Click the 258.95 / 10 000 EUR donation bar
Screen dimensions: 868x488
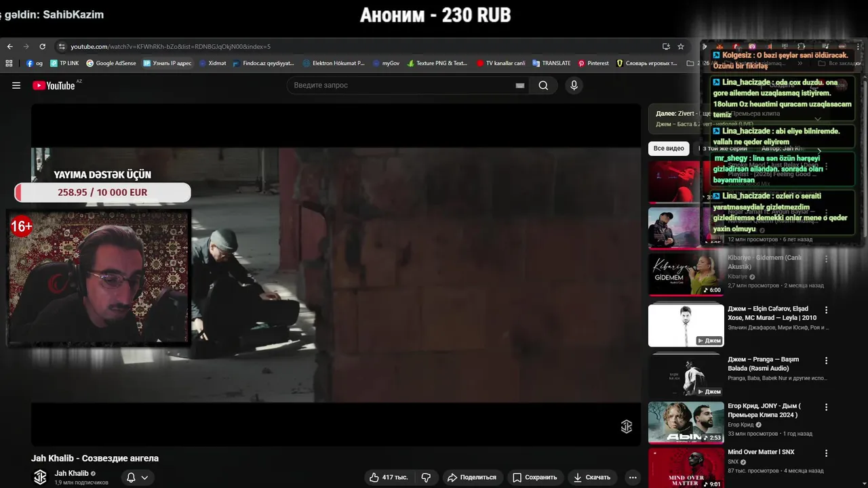tap(102, 192)
